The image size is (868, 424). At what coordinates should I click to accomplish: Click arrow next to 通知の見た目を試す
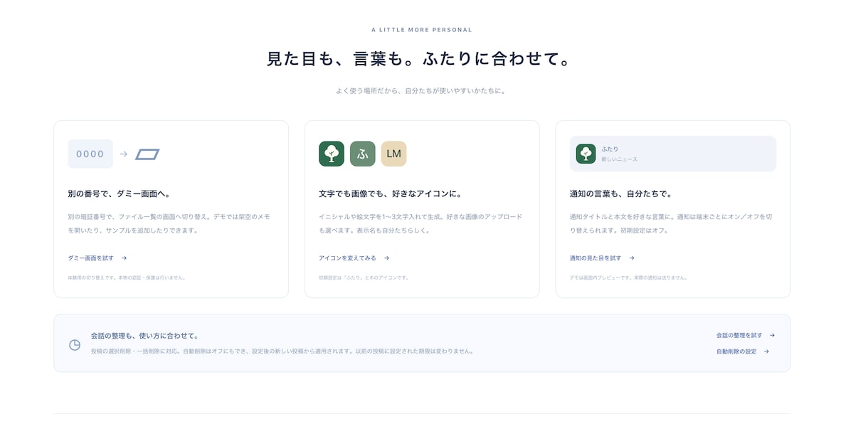631,258
